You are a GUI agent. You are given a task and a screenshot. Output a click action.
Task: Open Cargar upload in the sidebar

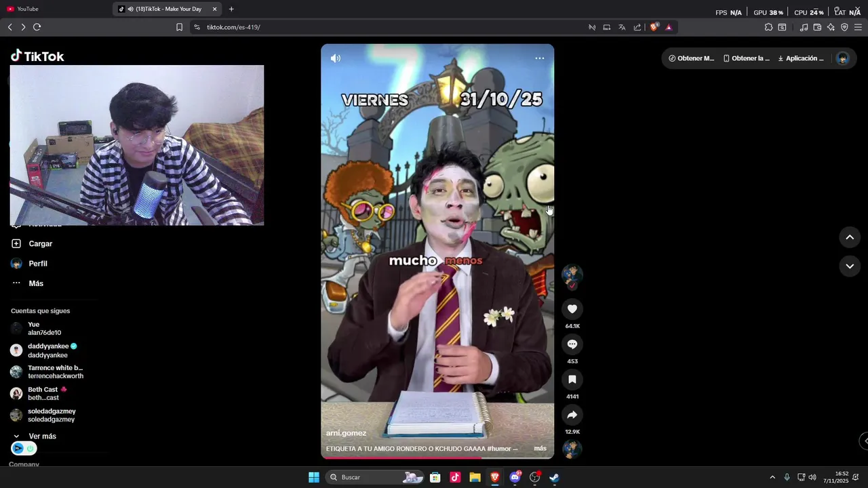(x=40, y=243)
